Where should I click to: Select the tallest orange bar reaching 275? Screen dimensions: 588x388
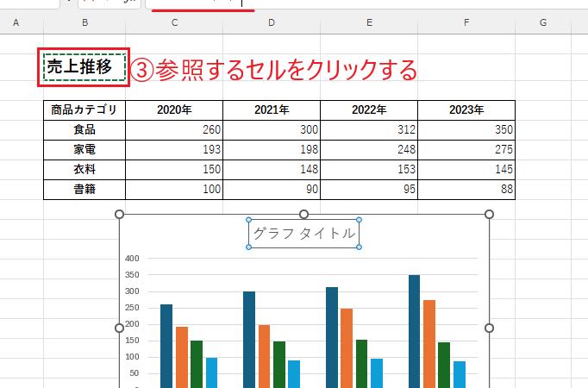(429, 344)
